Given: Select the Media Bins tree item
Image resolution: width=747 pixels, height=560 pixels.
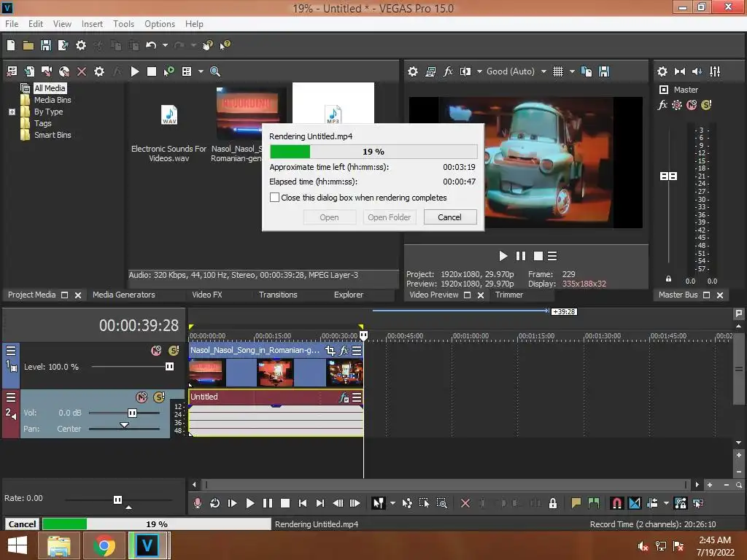Looking at the screenshot, I should click(53, 100).
